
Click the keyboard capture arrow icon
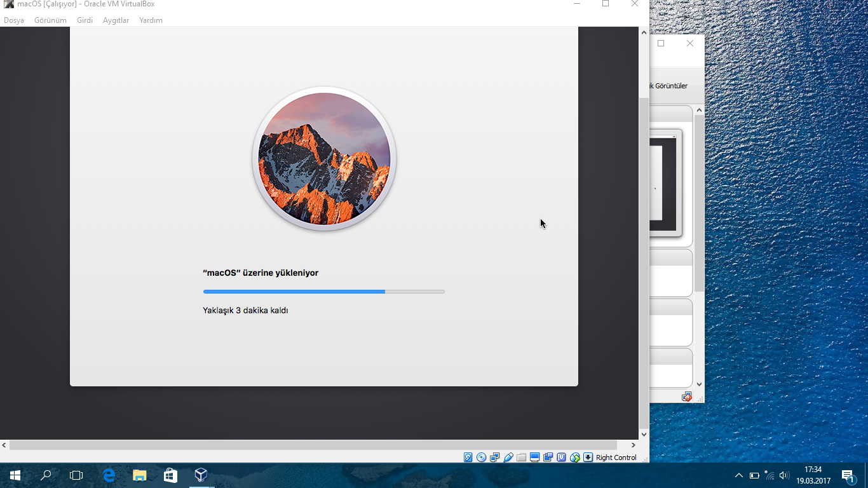click(x=588, y=457)
